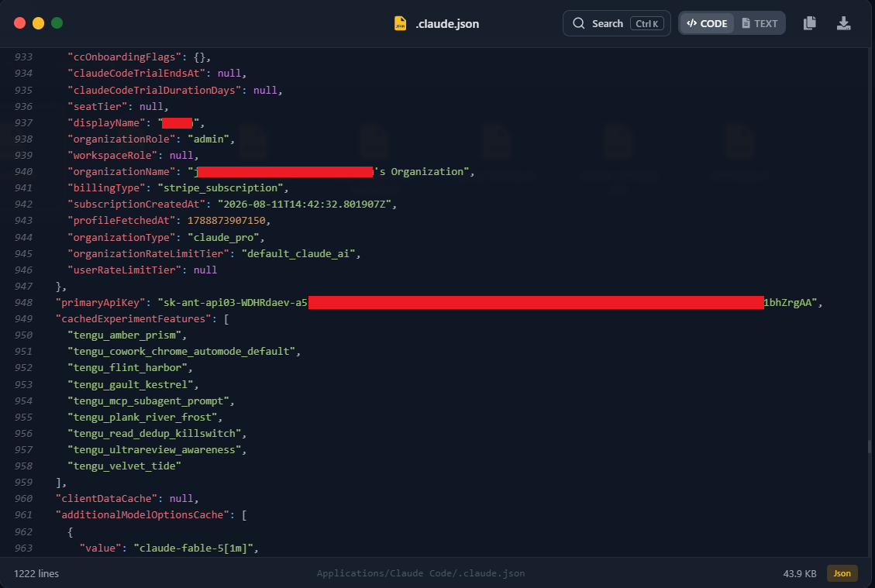The height and width of the screenshot is (588, 875).
Task: Click the .claude.json title text
Action: [447, 24]
